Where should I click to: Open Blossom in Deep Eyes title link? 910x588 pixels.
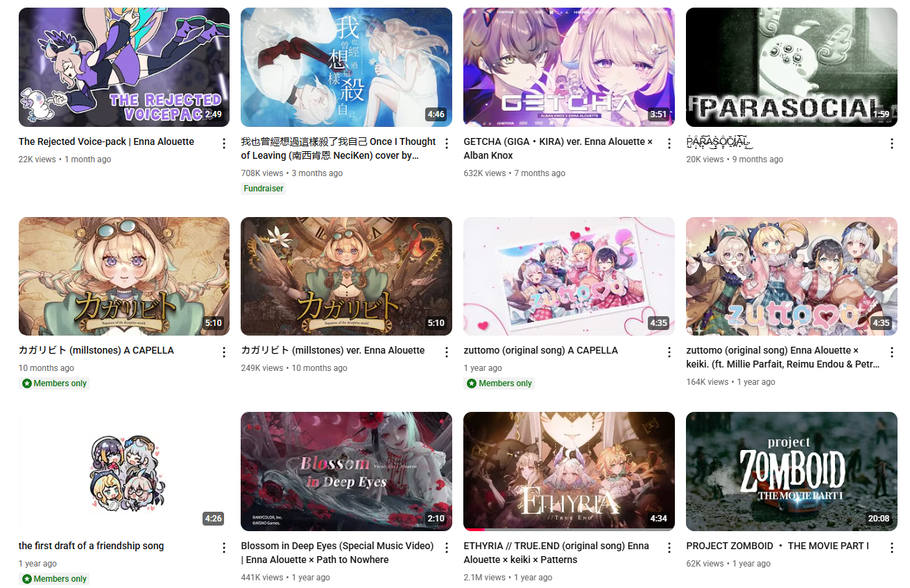(x=337, y=553)
